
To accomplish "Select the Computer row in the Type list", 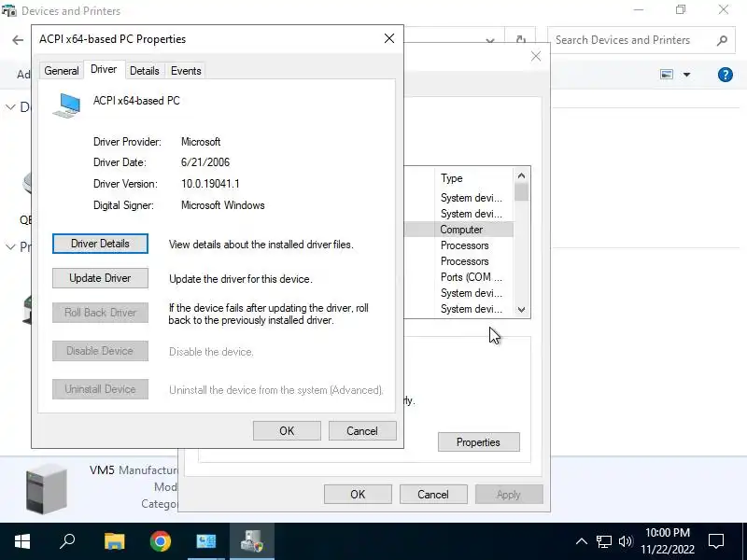I will (458, 230).
